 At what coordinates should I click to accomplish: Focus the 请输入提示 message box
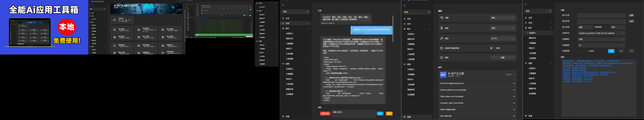tap(353, 114)
